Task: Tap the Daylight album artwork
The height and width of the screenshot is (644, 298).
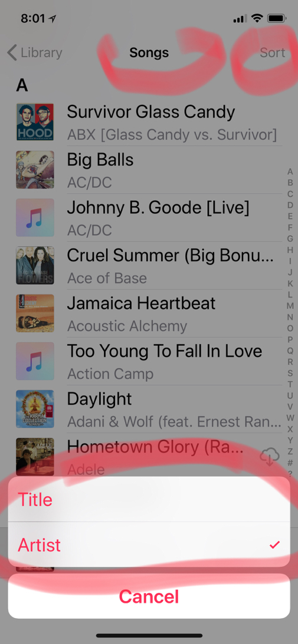Action: [x=35, y=409]
